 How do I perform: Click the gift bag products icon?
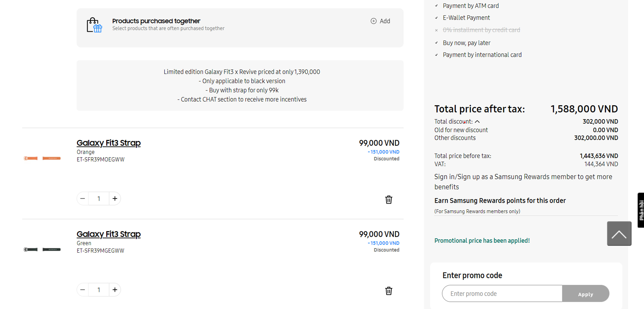(x=94, y=25)
